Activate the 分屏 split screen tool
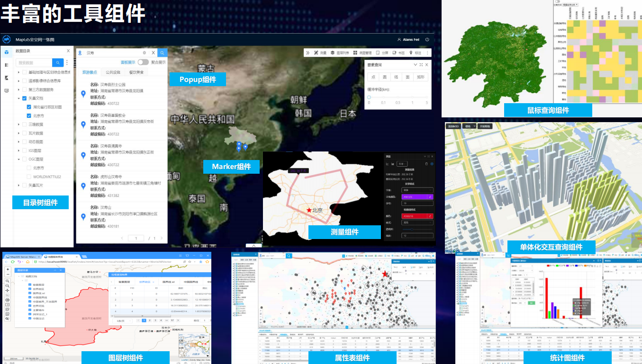 click(x=382, y=53)
